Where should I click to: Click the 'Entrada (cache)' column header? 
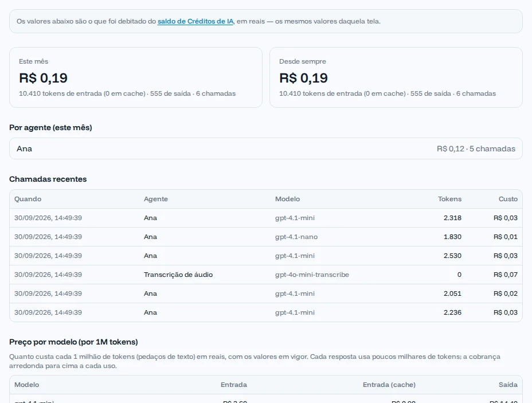pyautogui.click(x=389, y=385)
